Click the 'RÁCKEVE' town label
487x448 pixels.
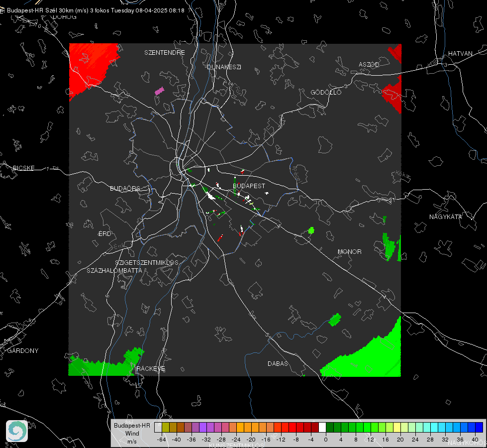pyautogui.click(x=151, y=368)
